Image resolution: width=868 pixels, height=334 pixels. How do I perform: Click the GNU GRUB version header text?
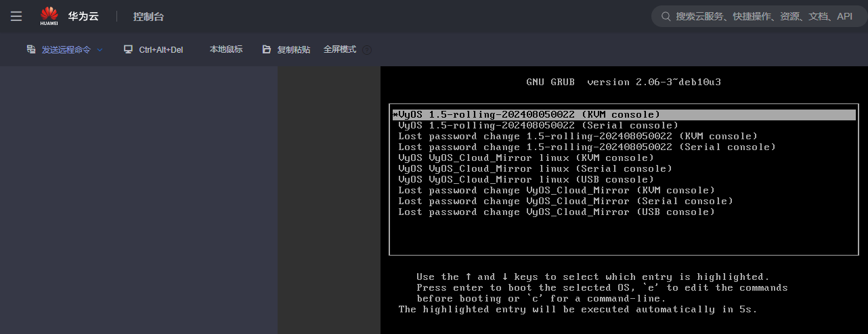tap(624, 82)
